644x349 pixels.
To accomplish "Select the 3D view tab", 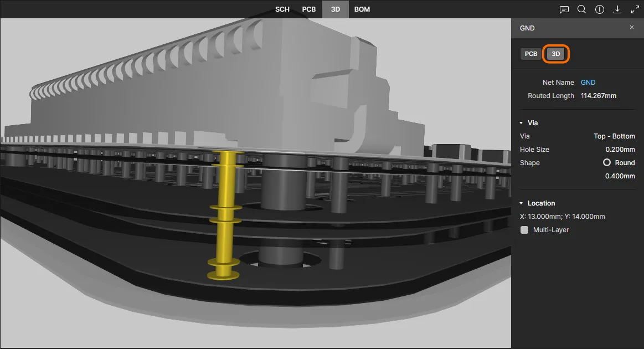I will click(336, 9).
